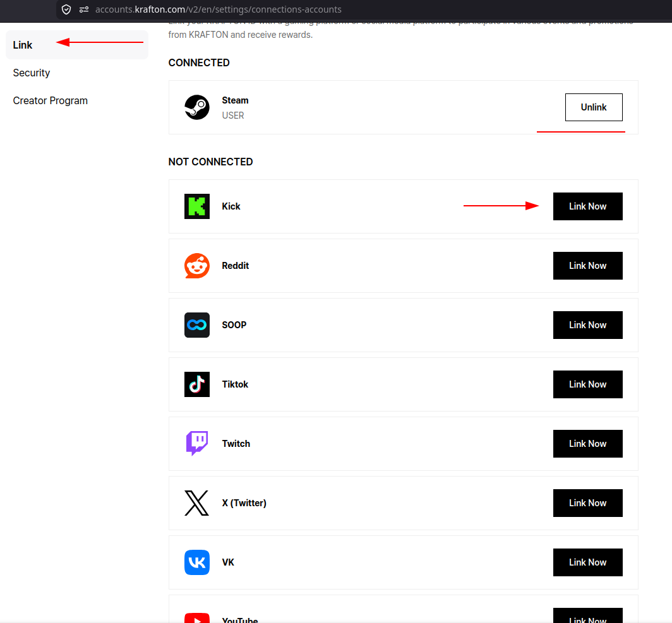Click the VK logo icon
Screen dimensions: 672x623
click(x=196, y=562)
